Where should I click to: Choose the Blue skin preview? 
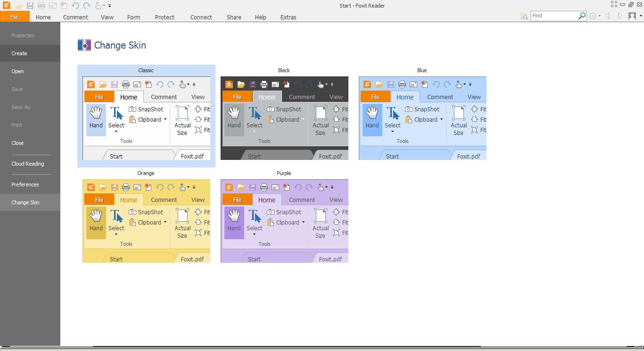(422, 118)
